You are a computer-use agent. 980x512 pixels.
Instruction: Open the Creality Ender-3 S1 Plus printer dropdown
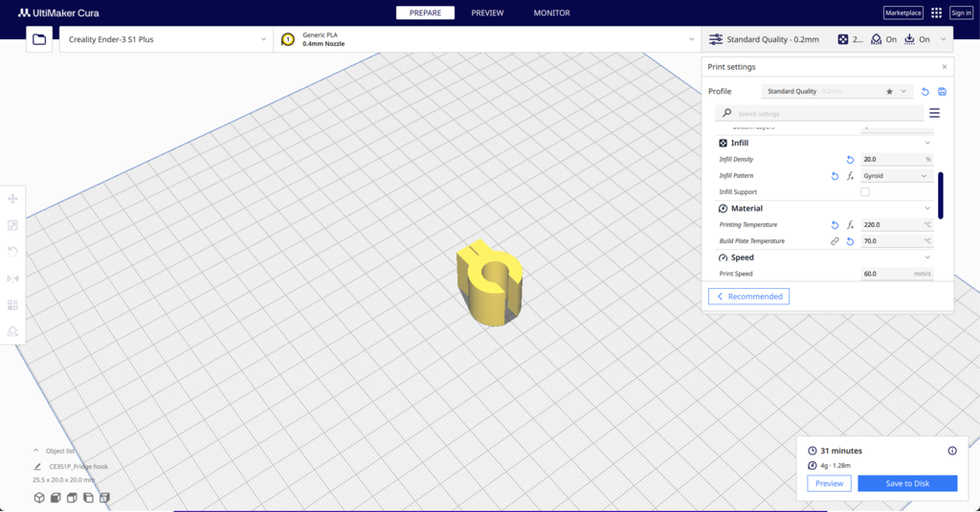tap(167, 39)
